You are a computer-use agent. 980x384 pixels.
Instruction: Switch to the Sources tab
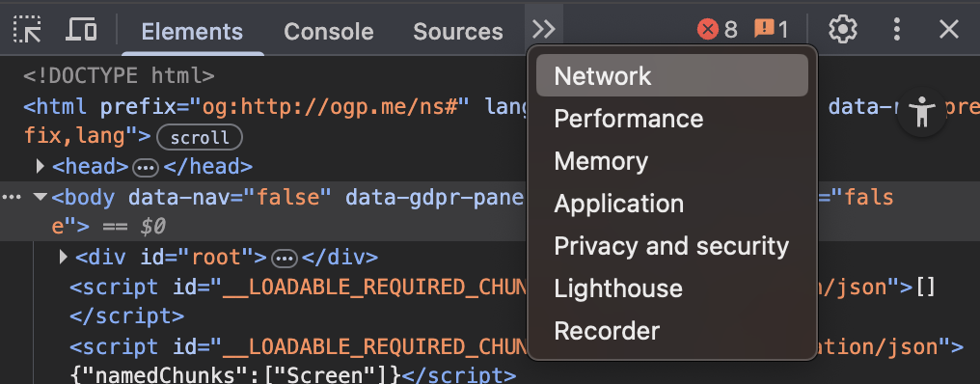[x=458, y=31]
